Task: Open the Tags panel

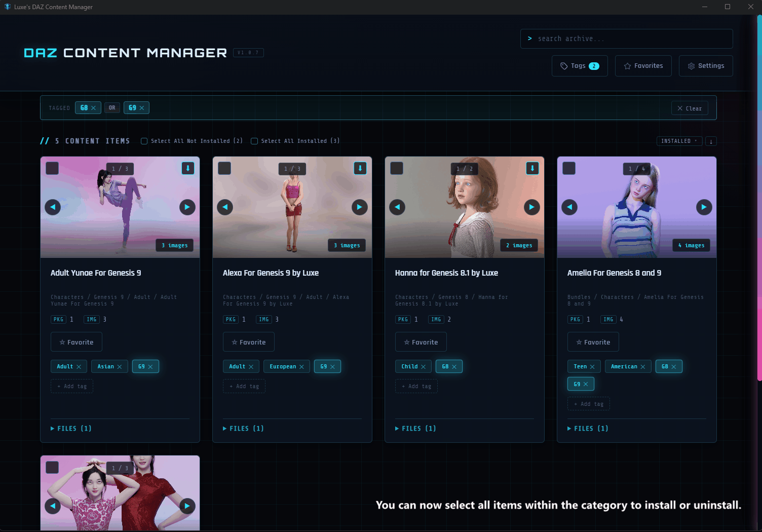Action: 580,66
